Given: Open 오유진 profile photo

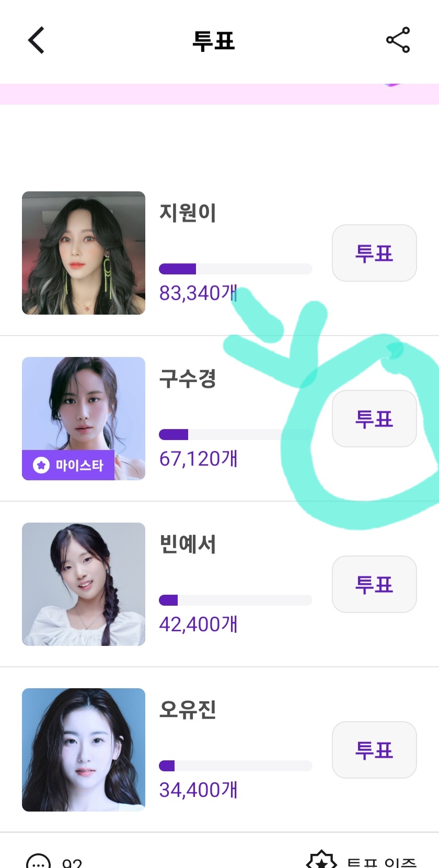Looking at the screenshot, I should point(84,750).
